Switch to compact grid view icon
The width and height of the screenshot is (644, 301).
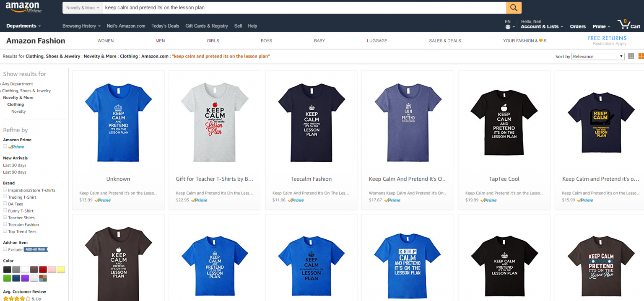click(631, 56)
